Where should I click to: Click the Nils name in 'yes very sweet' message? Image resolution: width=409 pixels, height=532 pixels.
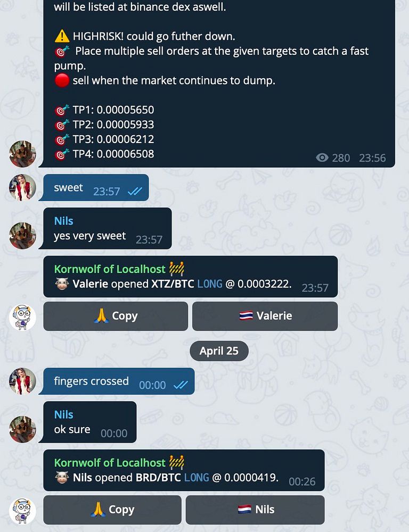[x=63, y=221]
